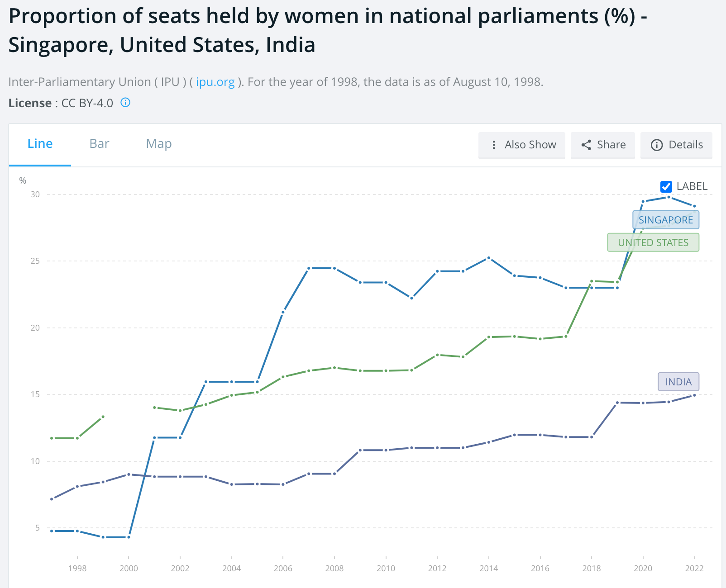
Task: Click Singapore's peak data point in 2021
Action: pos(669,197)
